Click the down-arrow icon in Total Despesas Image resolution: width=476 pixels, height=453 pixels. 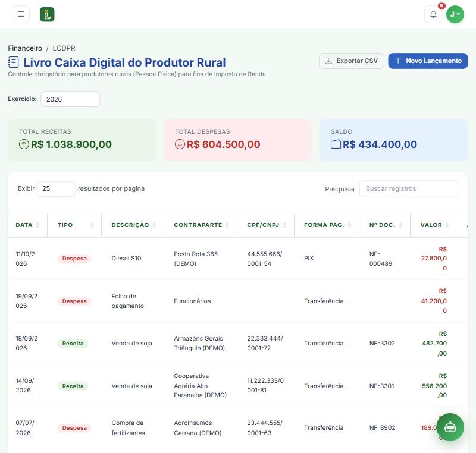[180, 144]
